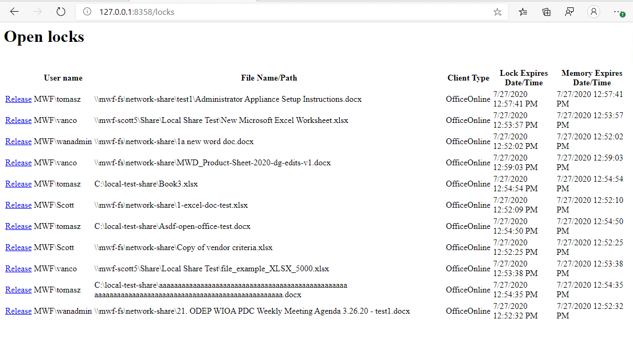Viewport: 633px width, 364px height.
Task: Release the Asdf-open-office-test.docx lock
Action: point(19,226)
